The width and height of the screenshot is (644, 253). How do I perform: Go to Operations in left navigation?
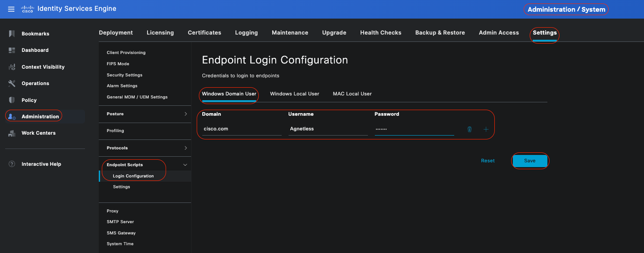(35, 83)
